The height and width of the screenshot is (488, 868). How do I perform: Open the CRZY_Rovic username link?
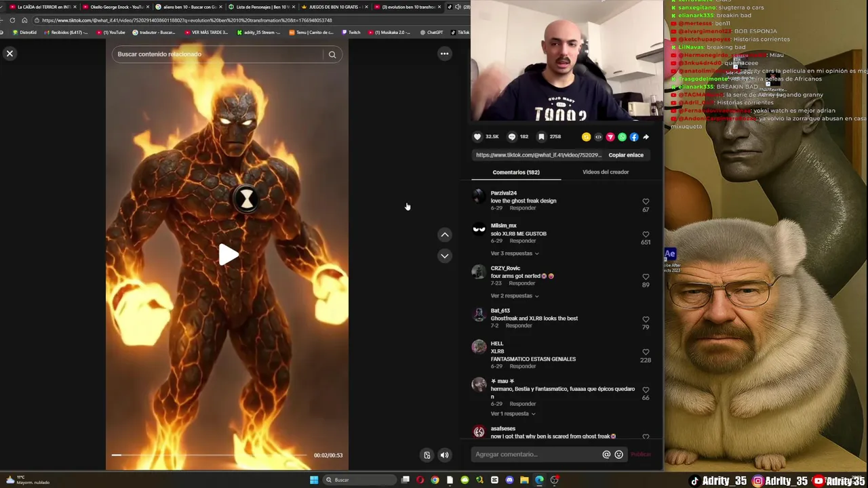tap(505, 268)
